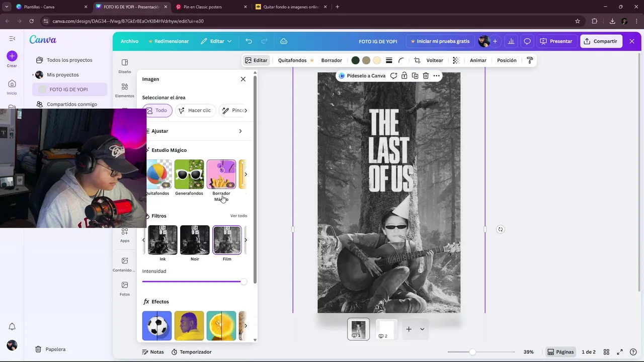Show more Estudio Mágico tools arrow
Screen dimensions: 644x362
246,174
